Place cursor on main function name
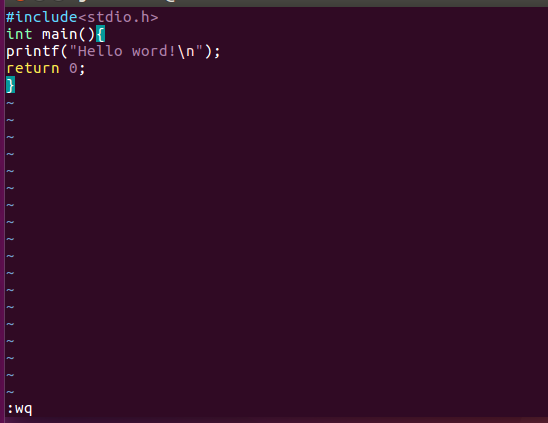Screen dimensions: 548x423 (59, 34)
